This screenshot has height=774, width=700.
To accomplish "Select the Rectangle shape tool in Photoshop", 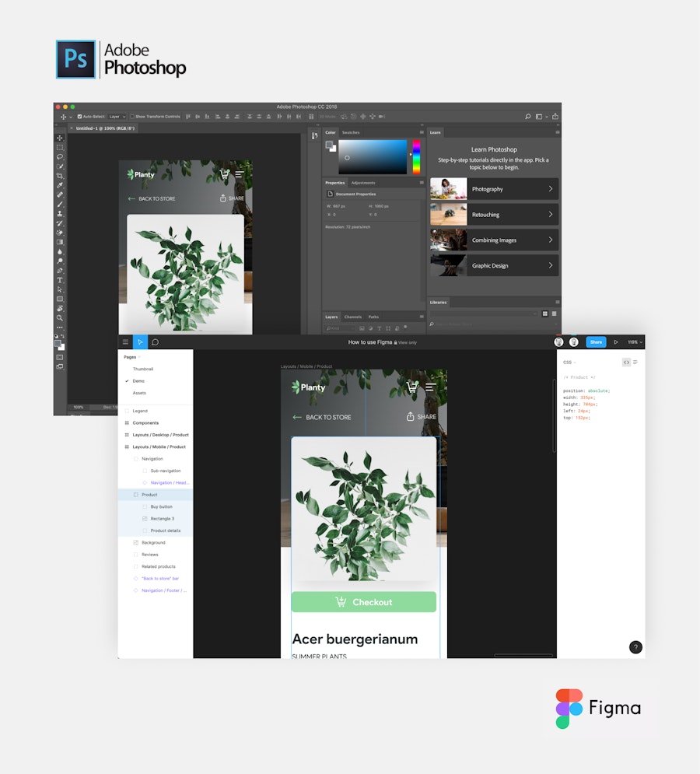I will (x=60, y=299).
